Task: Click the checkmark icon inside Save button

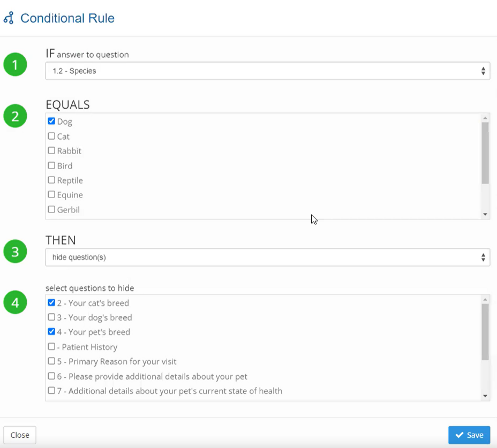Action: click(461, 435)
